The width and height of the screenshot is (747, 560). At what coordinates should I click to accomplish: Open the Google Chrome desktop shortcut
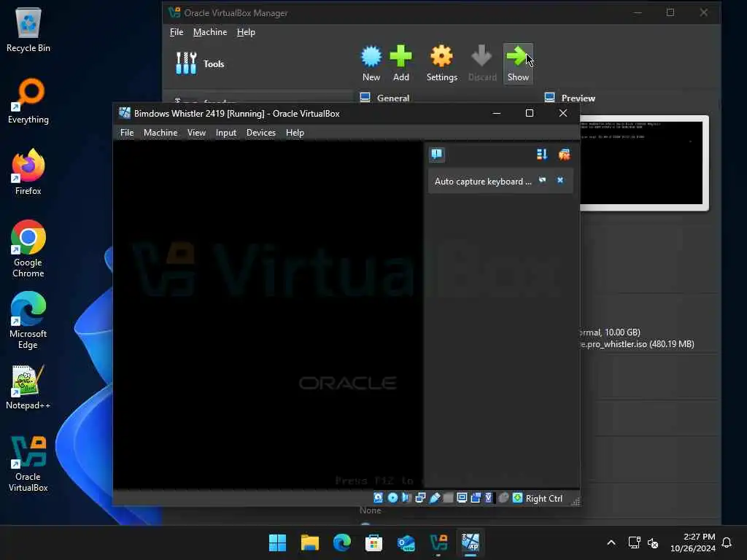28,249
